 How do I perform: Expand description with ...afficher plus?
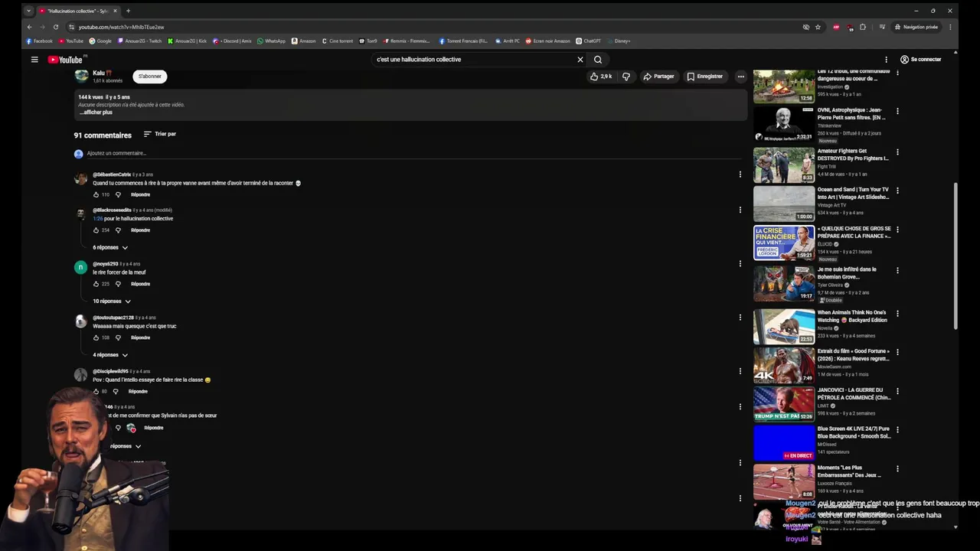[x=96, y=112]
